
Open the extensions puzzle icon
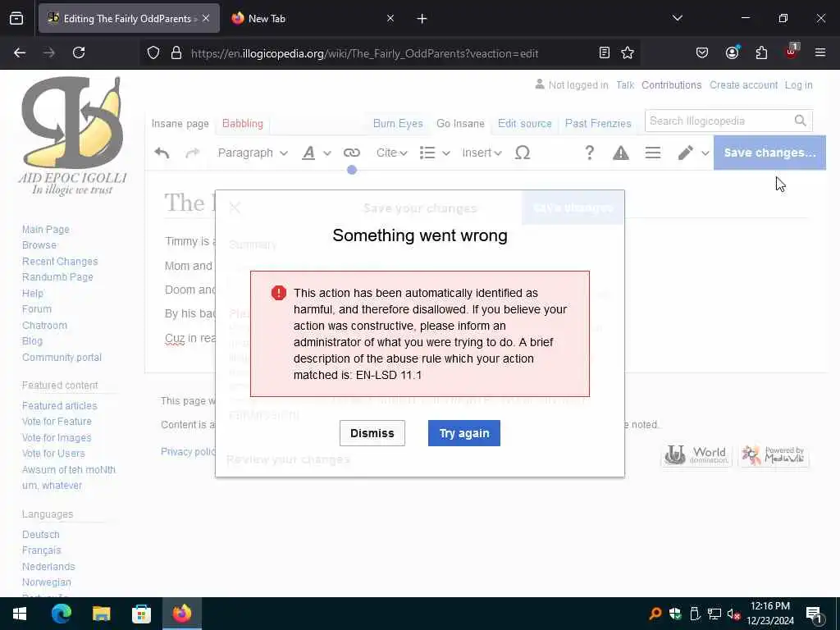coord(761,52)
